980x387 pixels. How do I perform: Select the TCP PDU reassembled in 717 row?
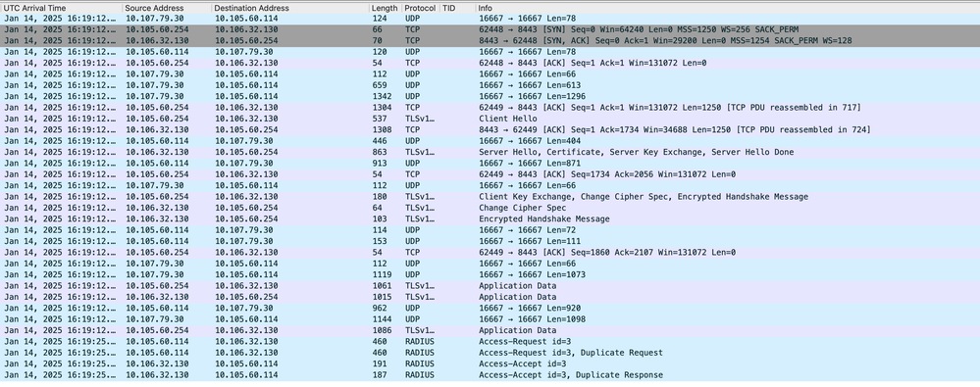[x=490, y=108]
